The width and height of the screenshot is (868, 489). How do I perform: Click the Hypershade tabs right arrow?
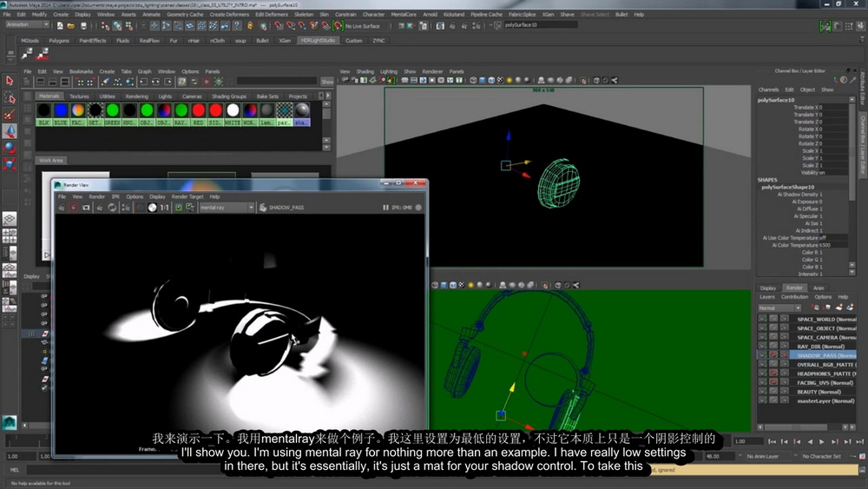[x=328, y=96]
